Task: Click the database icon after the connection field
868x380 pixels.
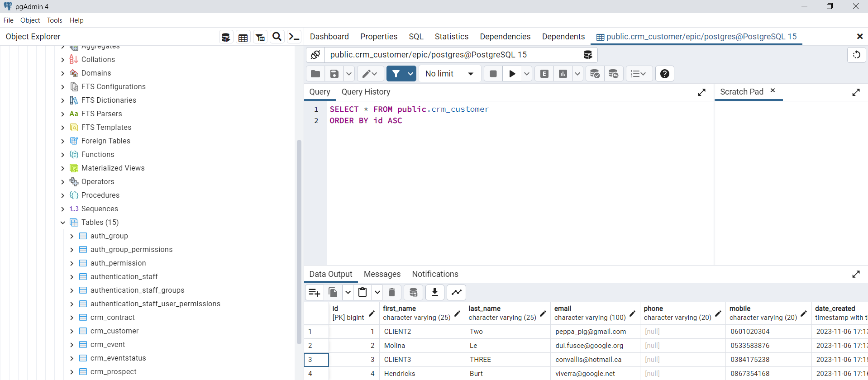Action: (588, 55)
